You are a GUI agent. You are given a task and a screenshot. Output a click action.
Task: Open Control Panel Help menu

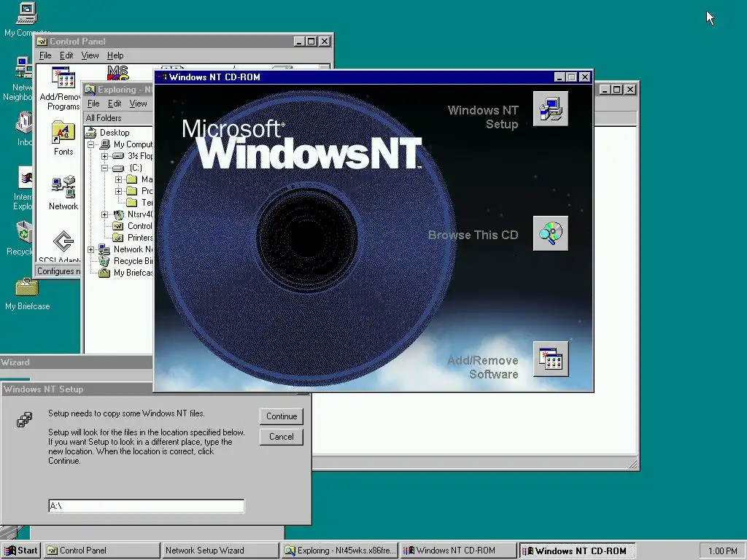click(115, 55)
